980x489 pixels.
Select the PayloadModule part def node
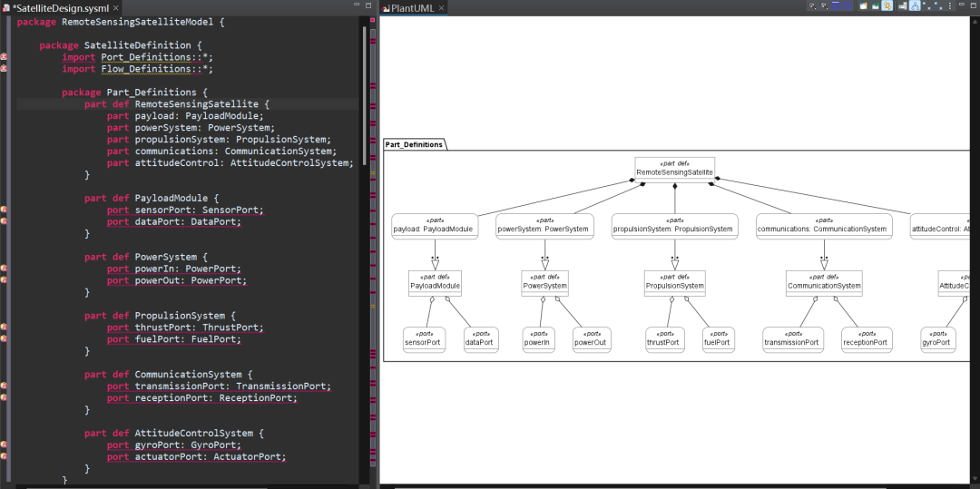435,283
